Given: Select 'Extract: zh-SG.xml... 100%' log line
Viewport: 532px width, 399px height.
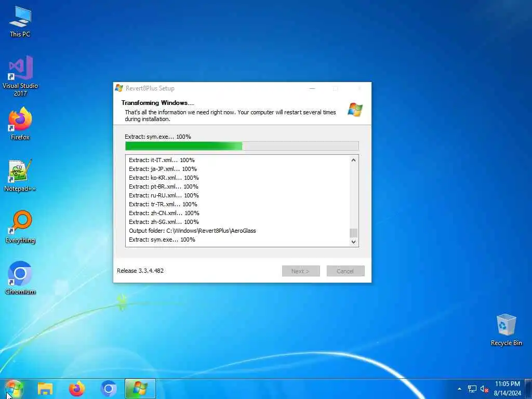Looking at the screenshot, I should point(164,222).
